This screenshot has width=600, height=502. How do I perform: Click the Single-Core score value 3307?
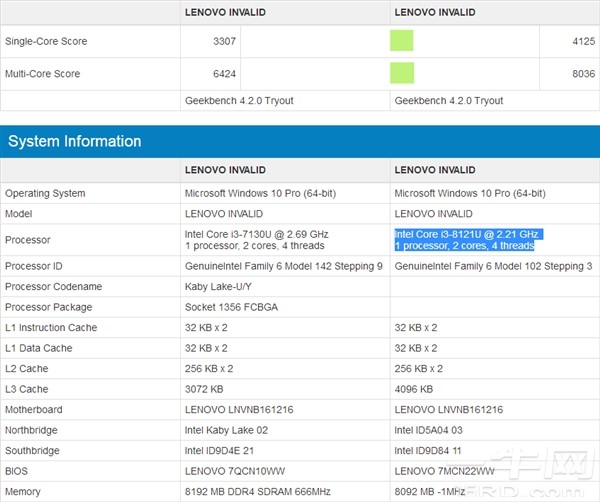(x=225, y=41)
